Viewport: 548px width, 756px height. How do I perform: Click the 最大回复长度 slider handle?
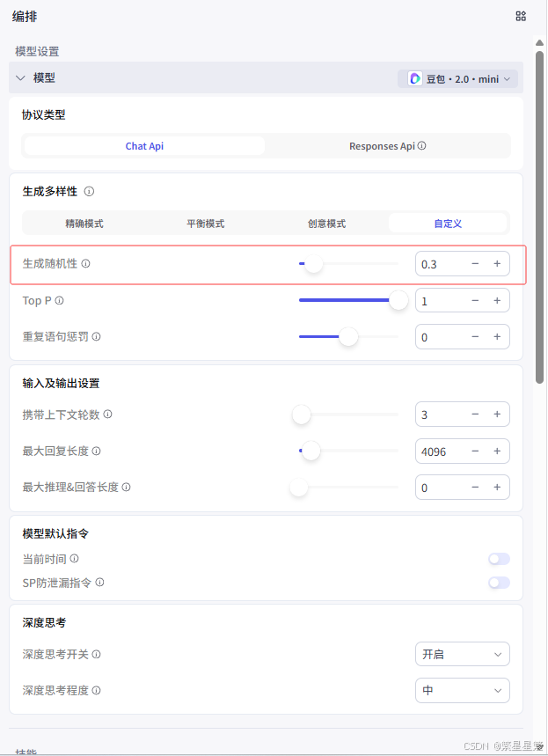(311, 451)
